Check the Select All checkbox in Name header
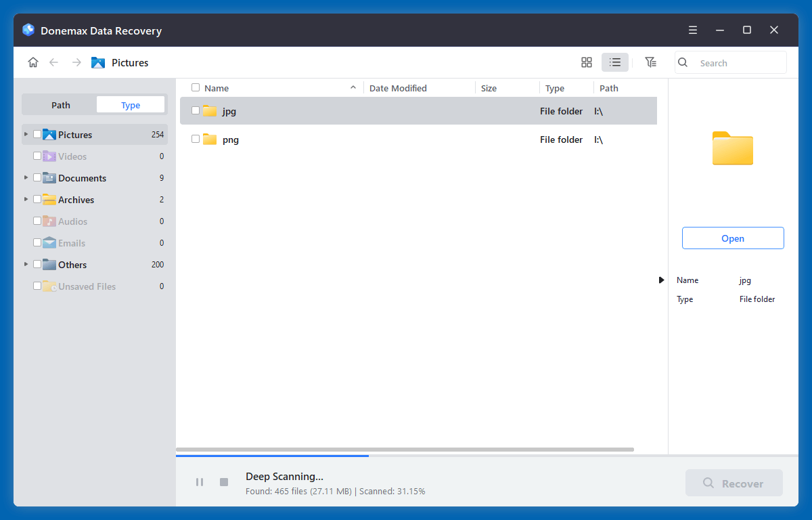Screen dimensions: 812x520 pyautogui.click(x=194, y=87)
